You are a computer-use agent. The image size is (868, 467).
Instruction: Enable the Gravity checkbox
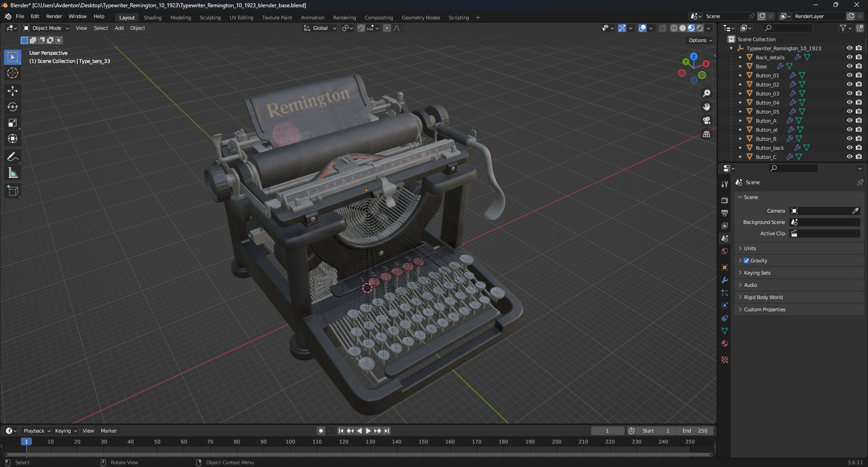click(746, 261)
